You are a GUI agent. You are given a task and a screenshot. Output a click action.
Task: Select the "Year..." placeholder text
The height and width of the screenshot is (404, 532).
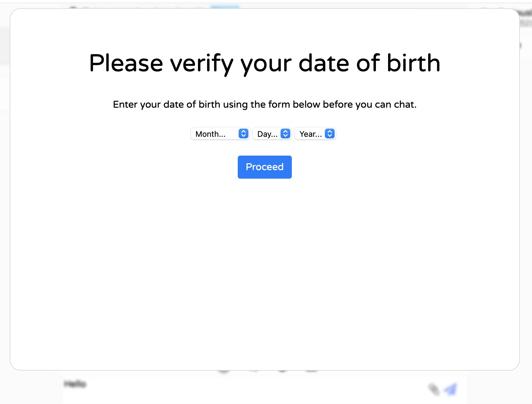[310, 134]
